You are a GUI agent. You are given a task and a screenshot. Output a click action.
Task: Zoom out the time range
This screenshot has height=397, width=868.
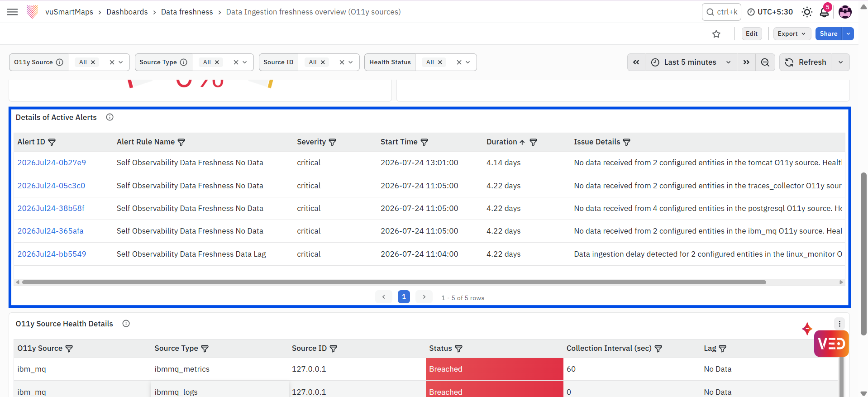765,62
